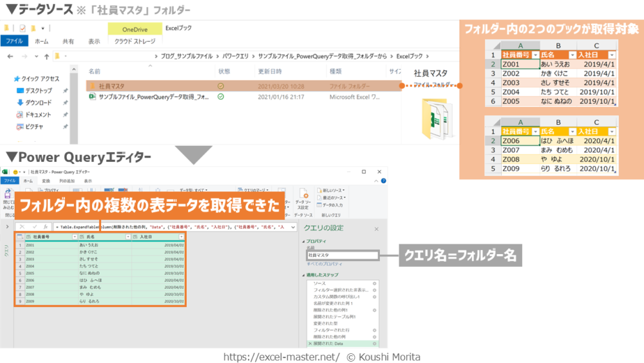Open the 共有 tab in File Explorer

(68, 41)
